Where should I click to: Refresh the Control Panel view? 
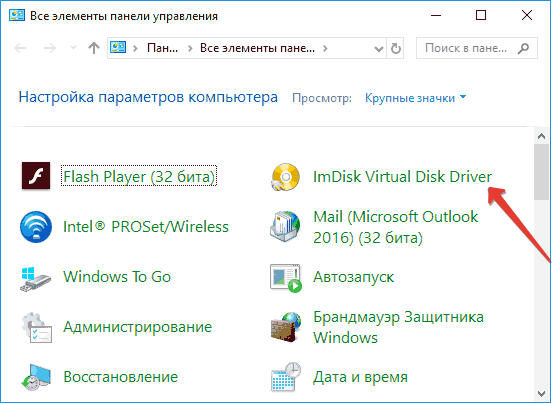coord(396,48)
